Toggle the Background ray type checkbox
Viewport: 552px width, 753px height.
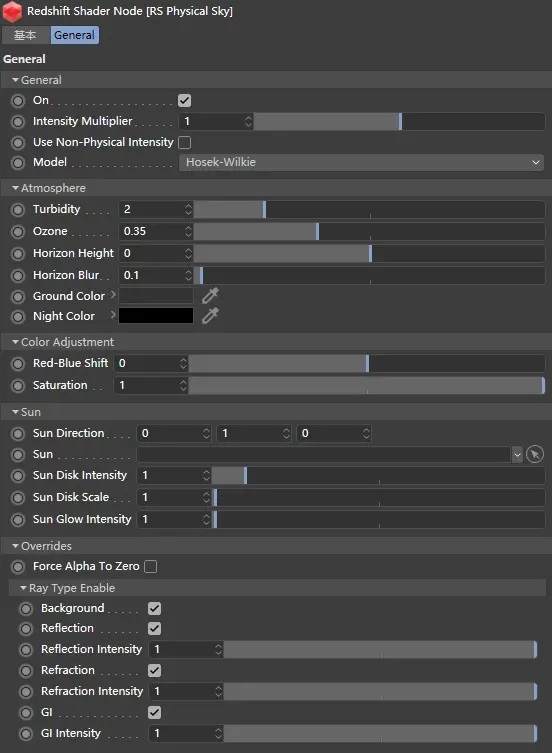154,608
